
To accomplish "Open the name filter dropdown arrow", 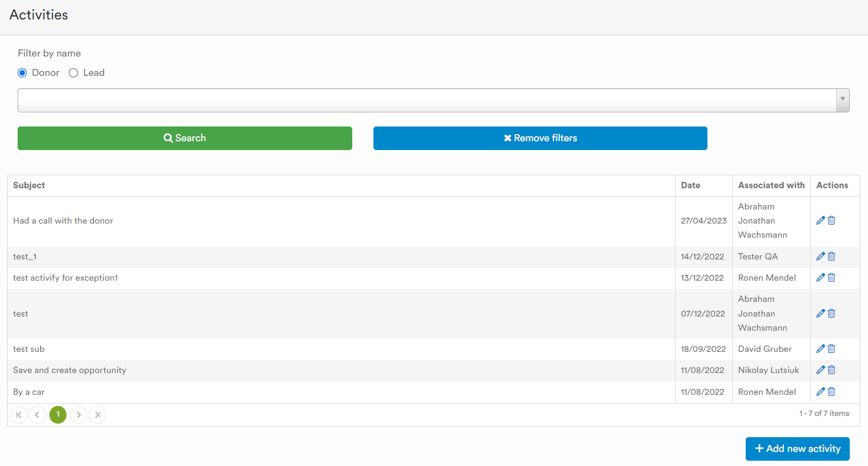I will [x=843, y=100].
